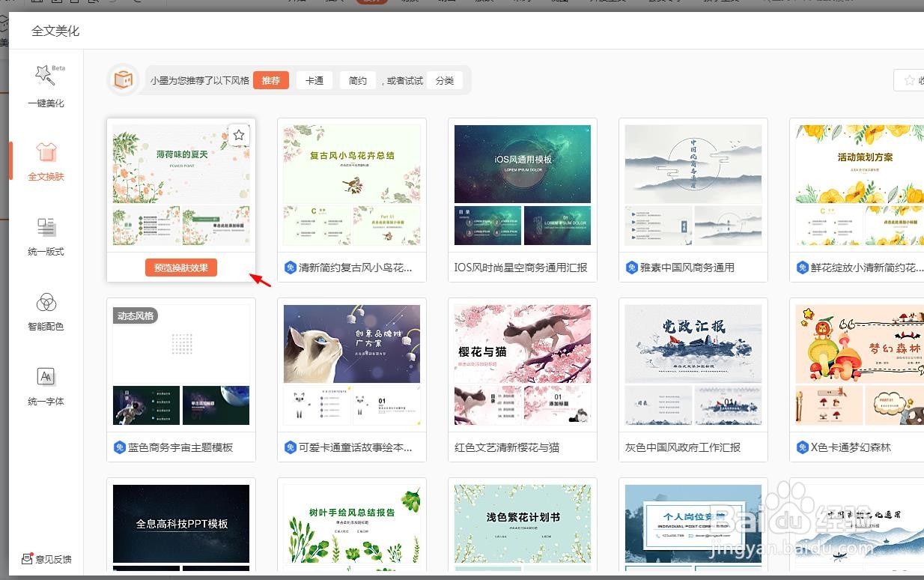
Task: Select the 全文换肤 shirt icon
Action: (46, 151)
